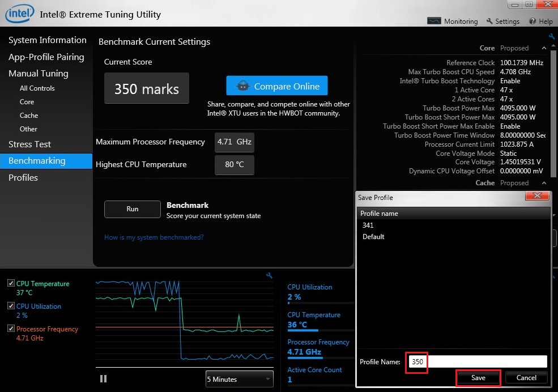Click the wrench icon above the monitoring graph
558x392 pixels.
pyautogui.click(x=270, y=276)
